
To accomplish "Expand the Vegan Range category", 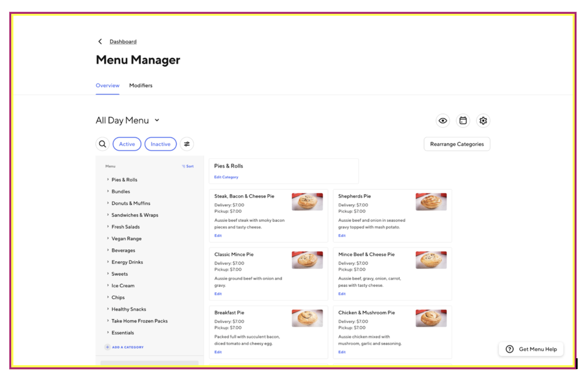I will [107, 238].
